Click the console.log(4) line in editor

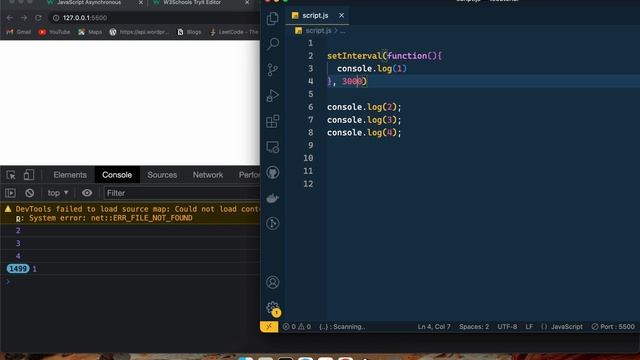coord(364,133)
